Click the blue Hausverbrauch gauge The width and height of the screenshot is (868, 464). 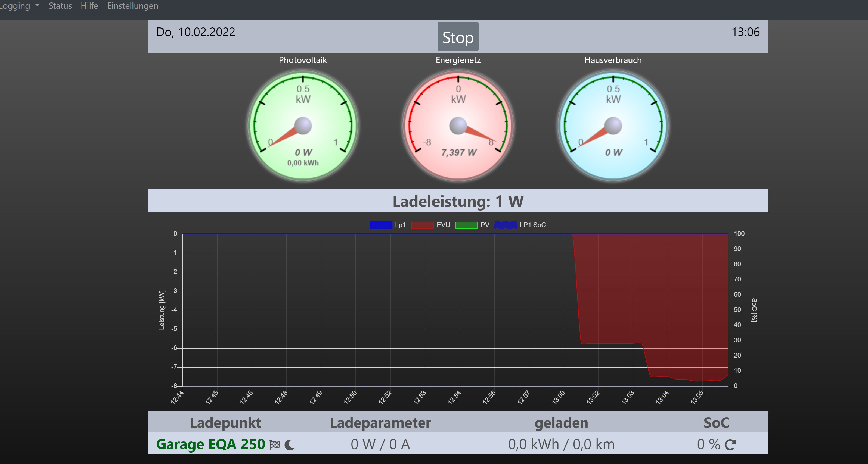coord(613,126)
